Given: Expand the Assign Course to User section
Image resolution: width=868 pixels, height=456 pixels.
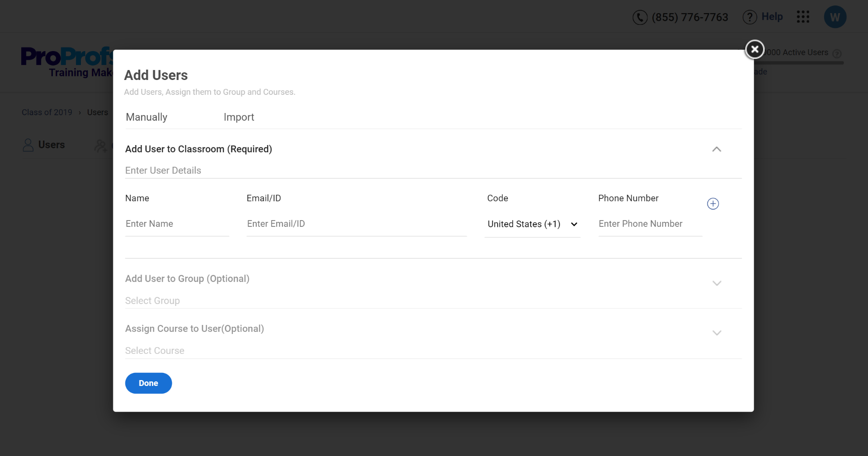Looking at the screenshot, I should pos(717,333).
